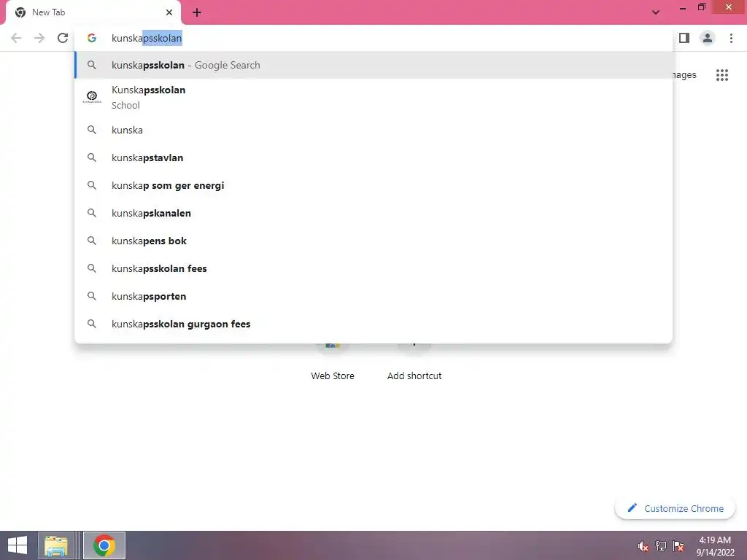This screenshot has width=747, height=560.
Task: Toggle the side panel icon
Action: coord(684,38)
